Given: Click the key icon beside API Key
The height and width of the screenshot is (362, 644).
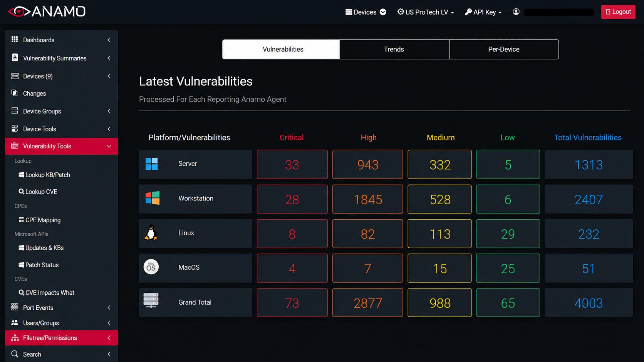Looking at the screenshot, I should pyautogui.click(x=468, y=12).
